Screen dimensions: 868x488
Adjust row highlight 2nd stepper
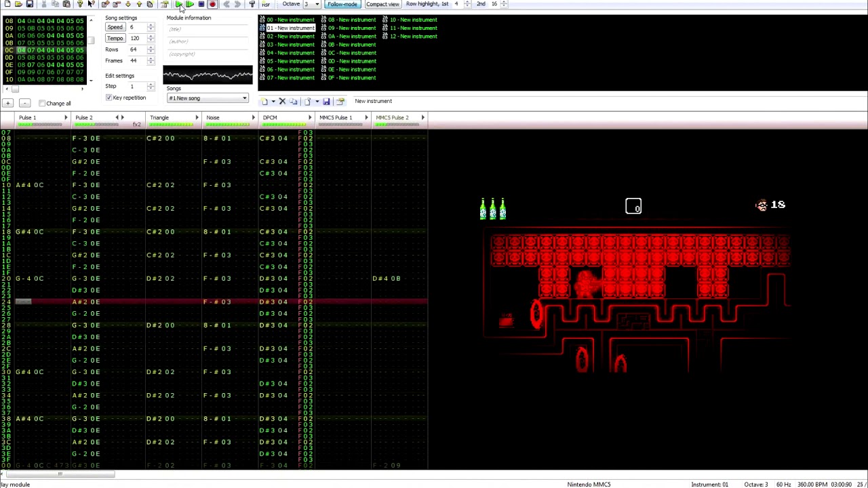click(504, 4)
